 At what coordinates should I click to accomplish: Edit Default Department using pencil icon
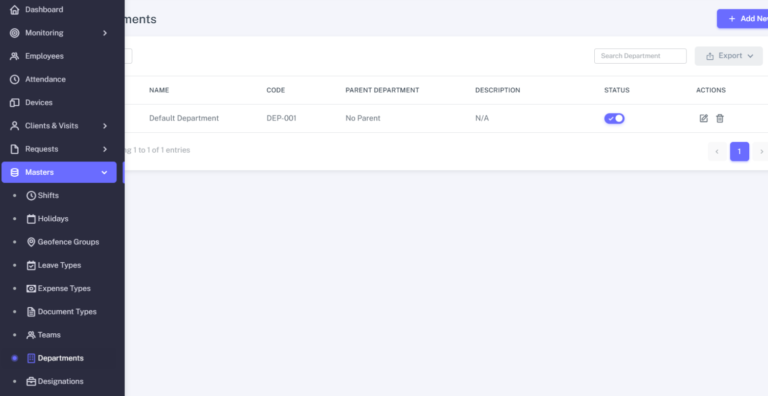coord(704,118)
